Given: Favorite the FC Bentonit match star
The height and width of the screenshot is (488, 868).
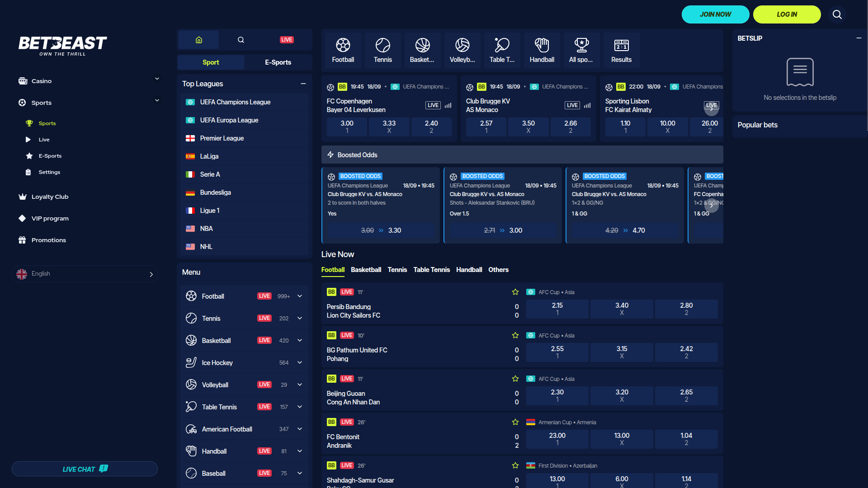Looking at the screenshot, I should [515, 422].
